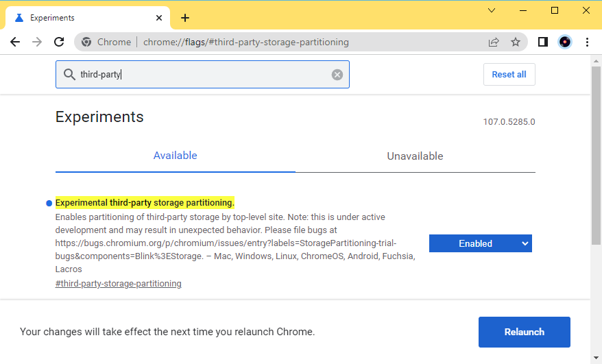Click the blue modified-flag dot indicator
Viewport: 602px width, 364px height.
coord(49,203)
